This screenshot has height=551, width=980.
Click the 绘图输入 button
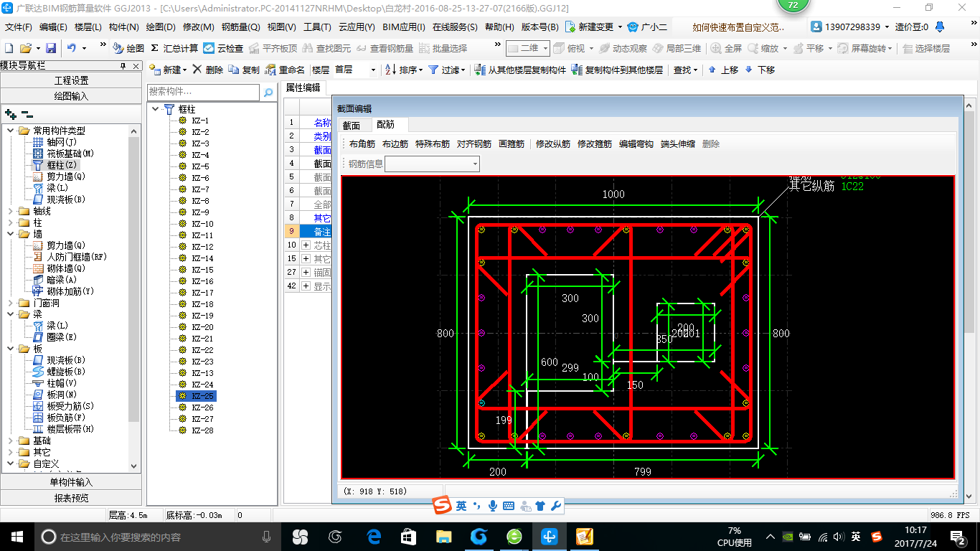(71, 96)
